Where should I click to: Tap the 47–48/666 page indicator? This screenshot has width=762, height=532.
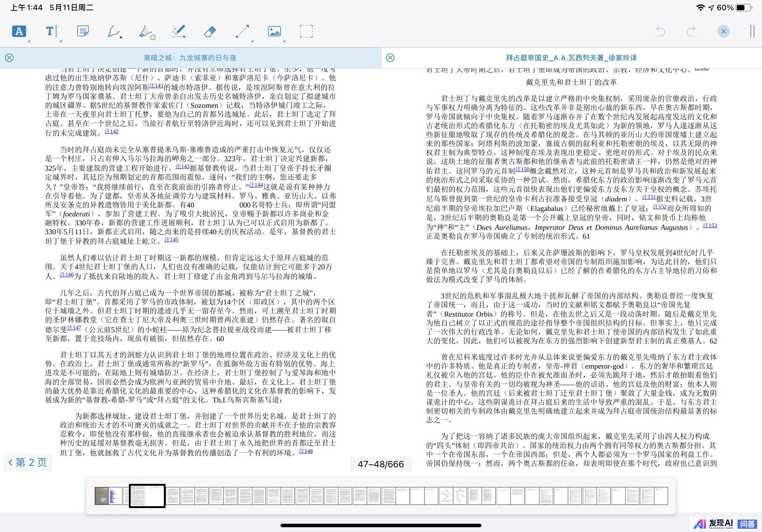pyautogui.click(x=381, y=464)
